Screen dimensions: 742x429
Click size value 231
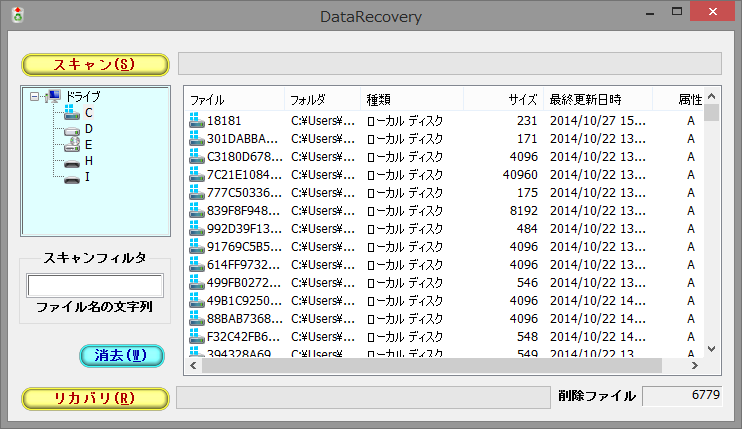point(527,121)
